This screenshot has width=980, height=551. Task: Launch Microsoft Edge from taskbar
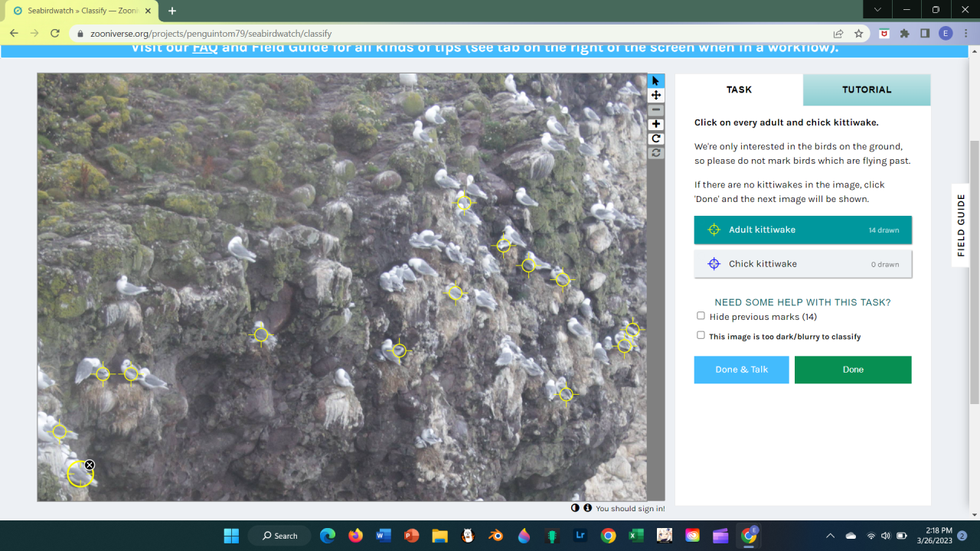[x=327, y=536]
